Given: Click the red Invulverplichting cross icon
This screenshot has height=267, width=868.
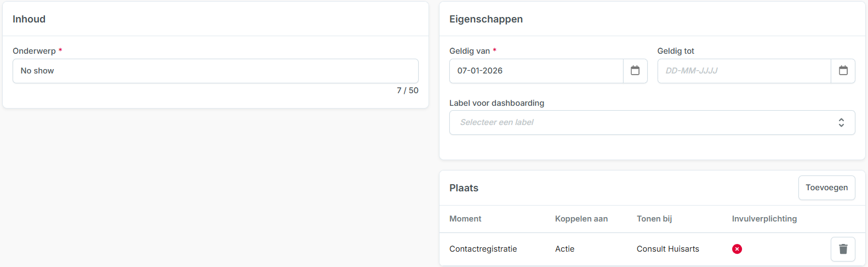Looking at the screenshot, I should pyautogui.click(x=737, y=249).
